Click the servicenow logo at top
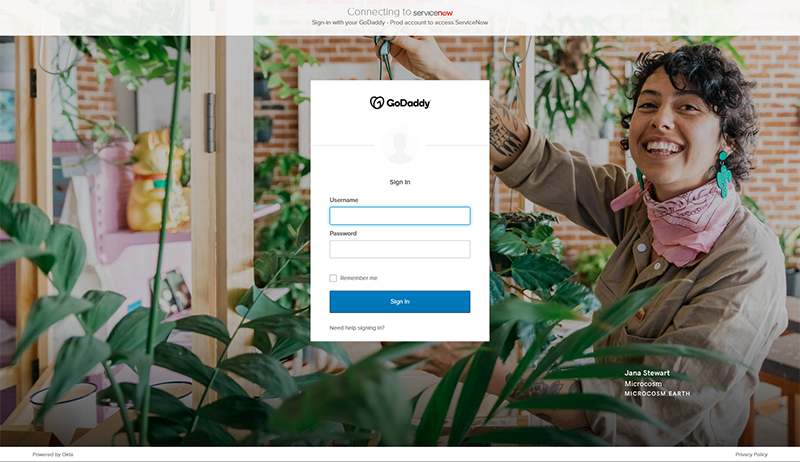Screen dimensions: 800x462 [433, 13]
